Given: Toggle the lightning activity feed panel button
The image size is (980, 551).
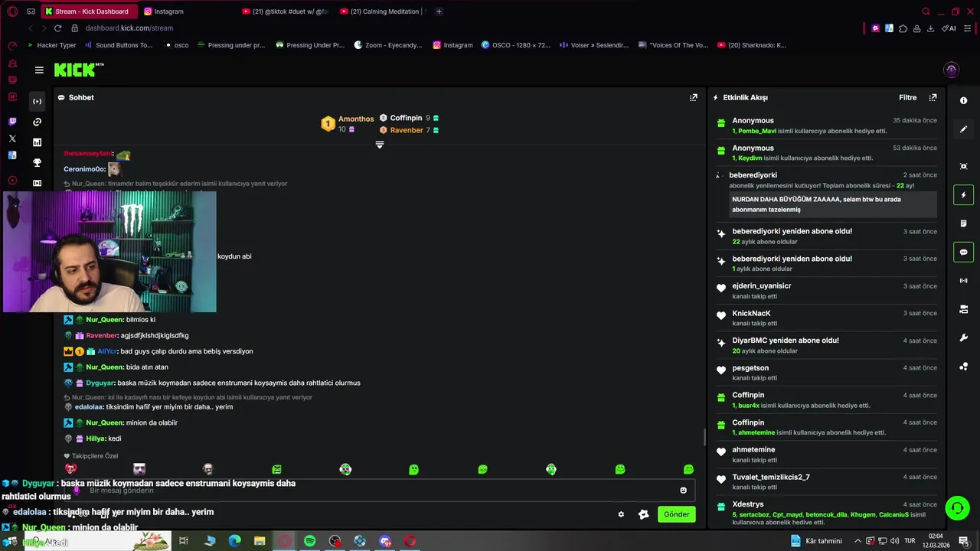Looking at the screenshot, I should [963, 194].
